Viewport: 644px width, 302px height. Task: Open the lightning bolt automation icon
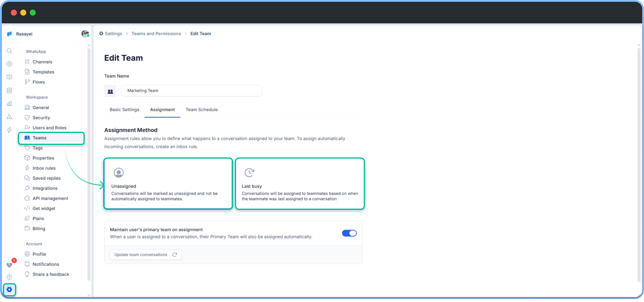click(x=10, y=130)
